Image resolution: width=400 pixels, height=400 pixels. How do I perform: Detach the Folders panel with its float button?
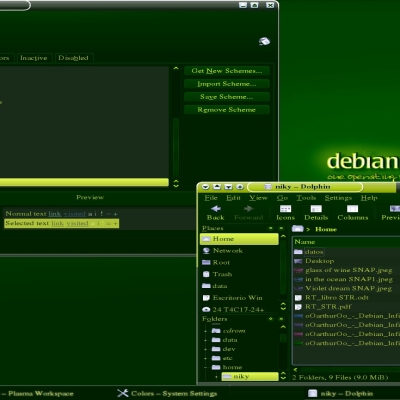click(271, 319)
